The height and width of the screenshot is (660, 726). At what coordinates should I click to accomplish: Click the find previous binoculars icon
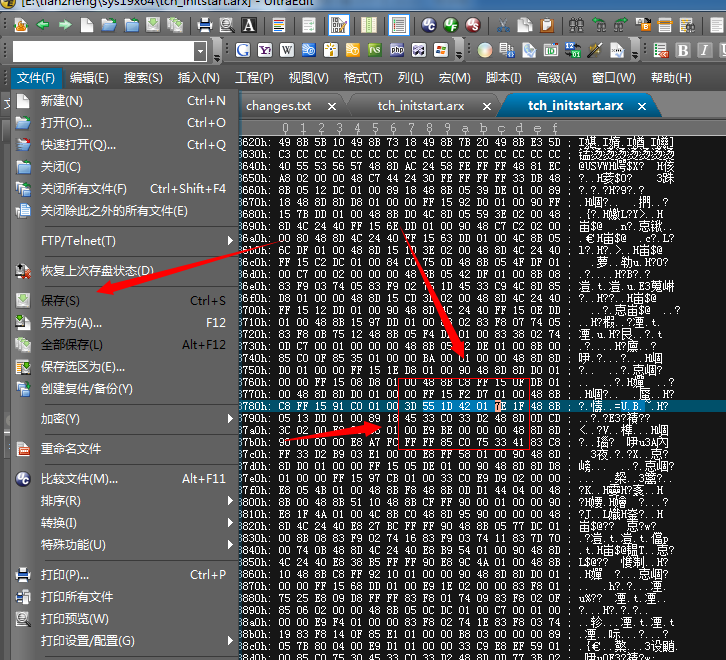point(599,25)
